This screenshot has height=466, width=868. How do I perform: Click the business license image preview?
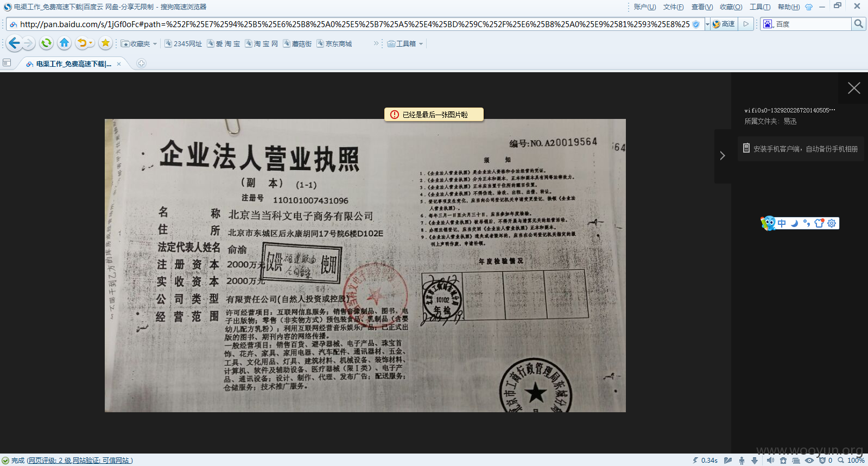click(x=365, y=266)
